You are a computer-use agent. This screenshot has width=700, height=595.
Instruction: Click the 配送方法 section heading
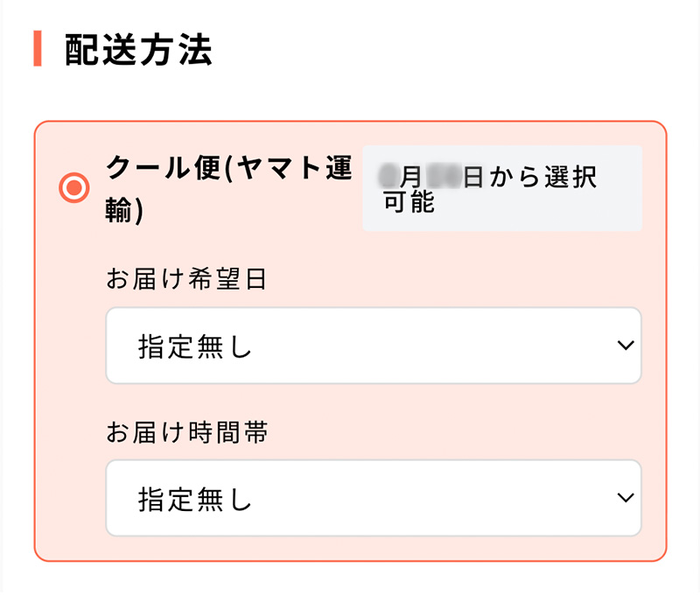click(x=136, y=51)
